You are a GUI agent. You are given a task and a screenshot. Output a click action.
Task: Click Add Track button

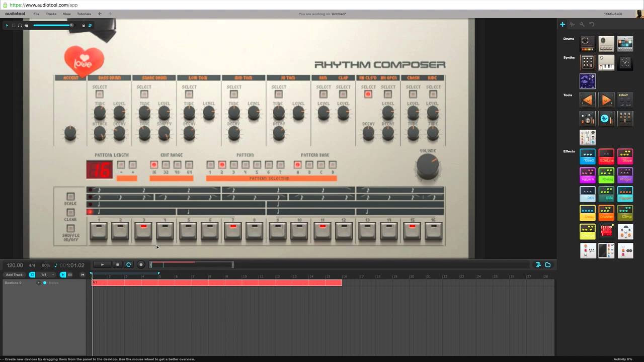click(14, 275)
